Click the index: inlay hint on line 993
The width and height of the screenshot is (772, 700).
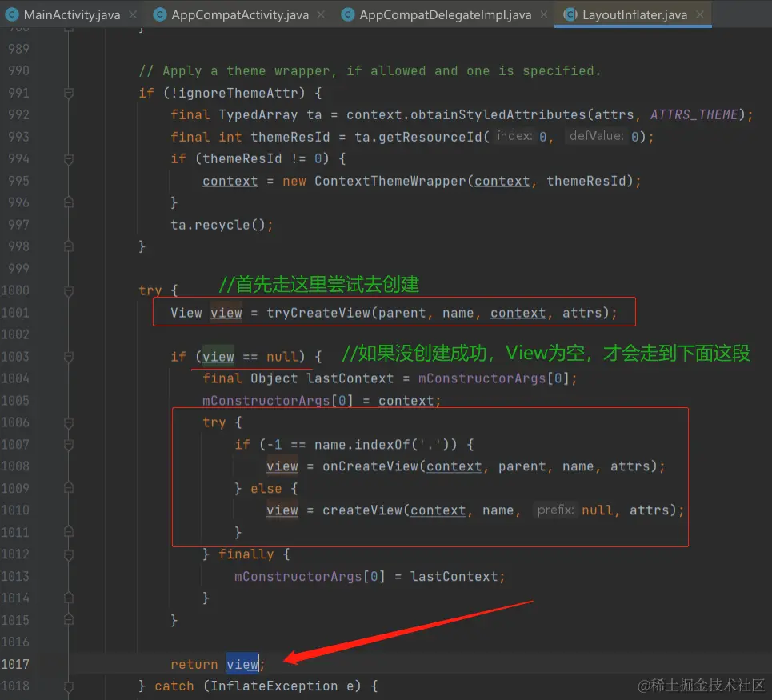coord(514,136)
